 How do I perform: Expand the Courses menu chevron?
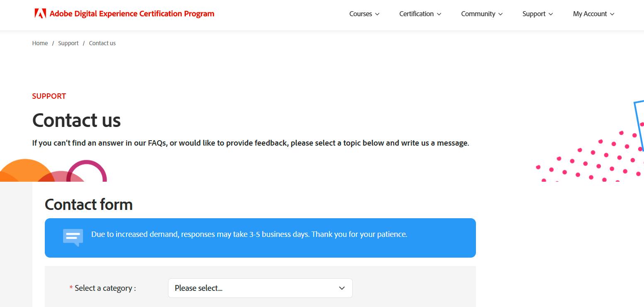[377, 14]
